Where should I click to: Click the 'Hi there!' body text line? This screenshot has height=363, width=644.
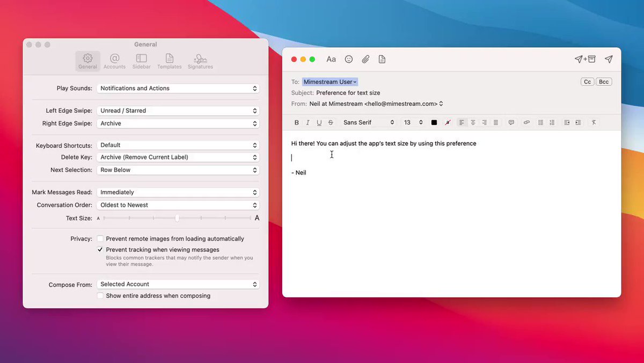tap(384, 143)
